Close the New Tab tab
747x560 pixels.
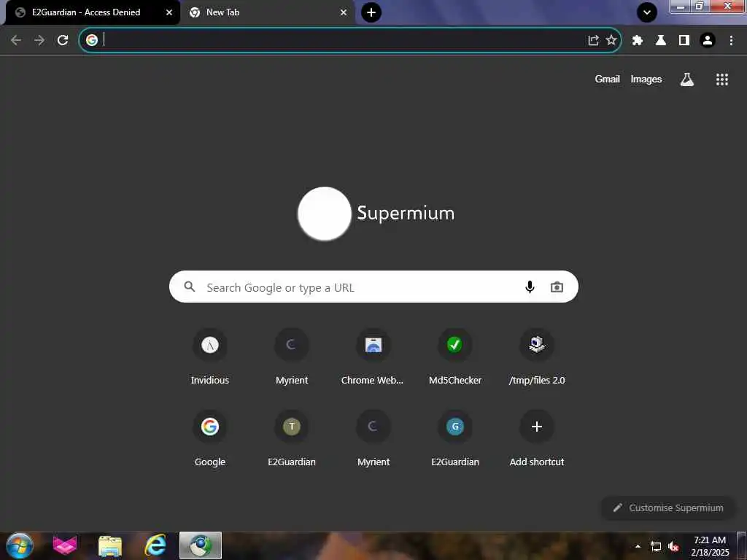click(344, 12)
